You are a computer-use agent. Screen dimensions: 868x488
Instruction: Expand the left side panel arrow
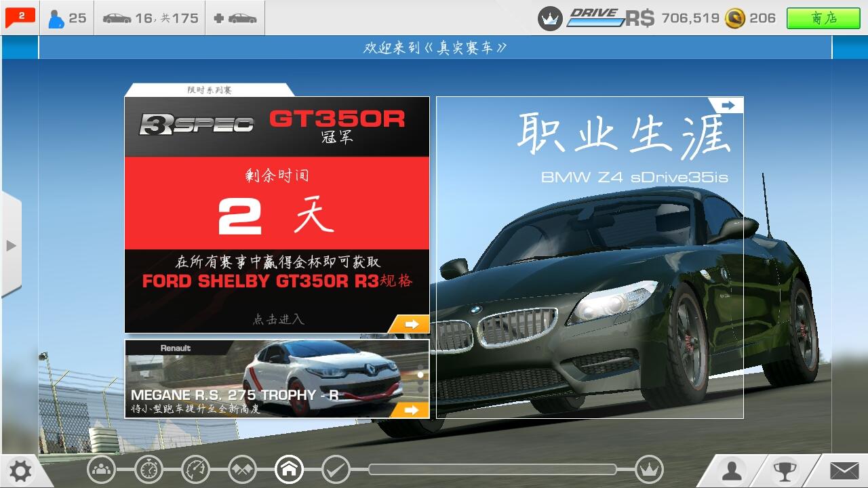pos(11,245)
